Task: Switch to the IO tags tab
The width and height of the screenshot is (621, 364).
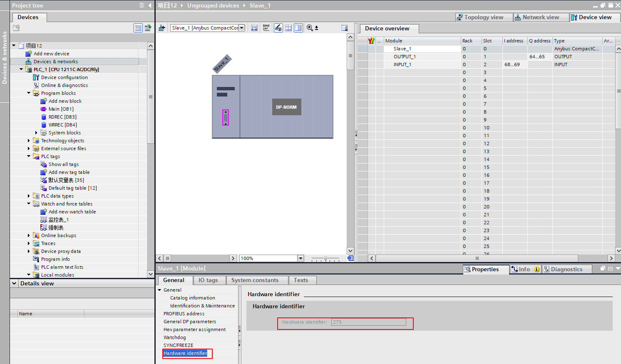Action: pyautogui.click(x=208, y=280)
